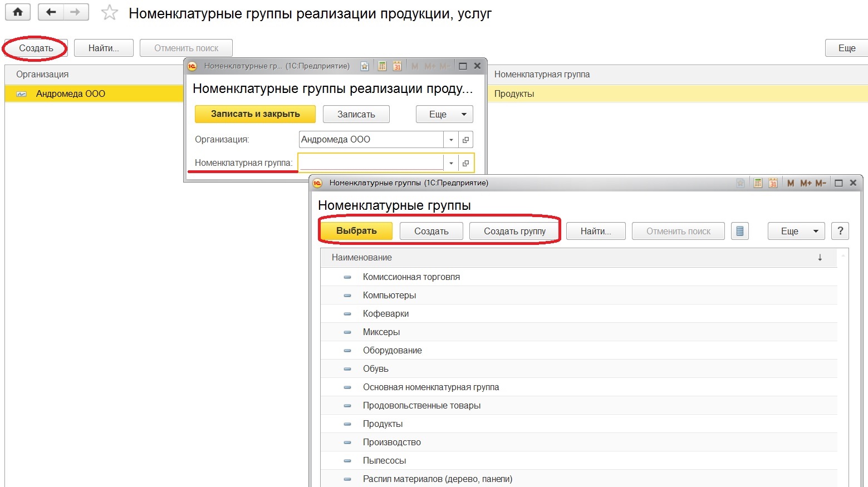Close the Номенклатурные группы picker window

pos(853,183)
